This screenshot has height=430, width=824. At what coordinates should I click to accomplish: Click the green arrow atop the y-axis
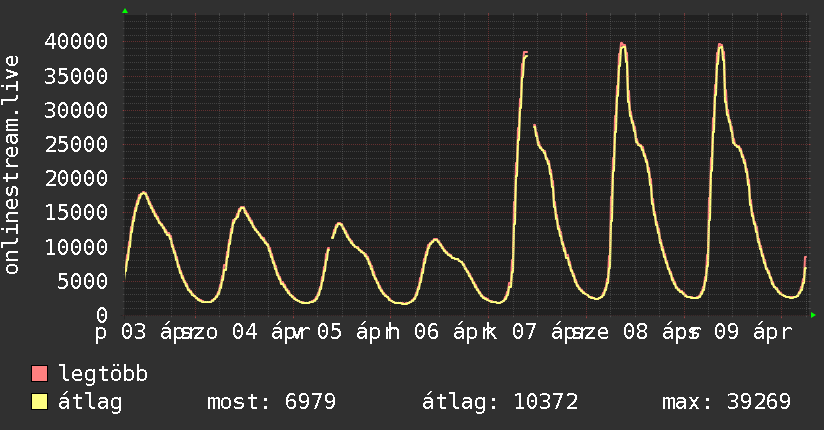(x=125, y=11)
